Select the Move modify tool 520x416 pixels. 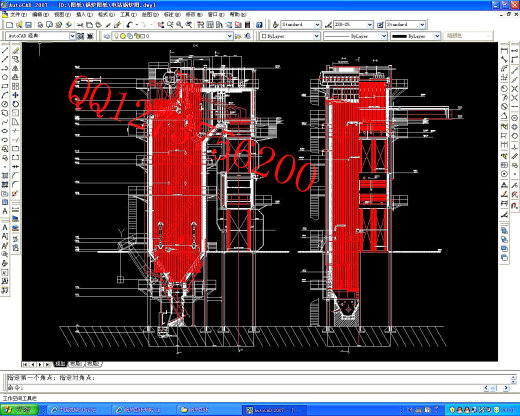tap(15, 95)
